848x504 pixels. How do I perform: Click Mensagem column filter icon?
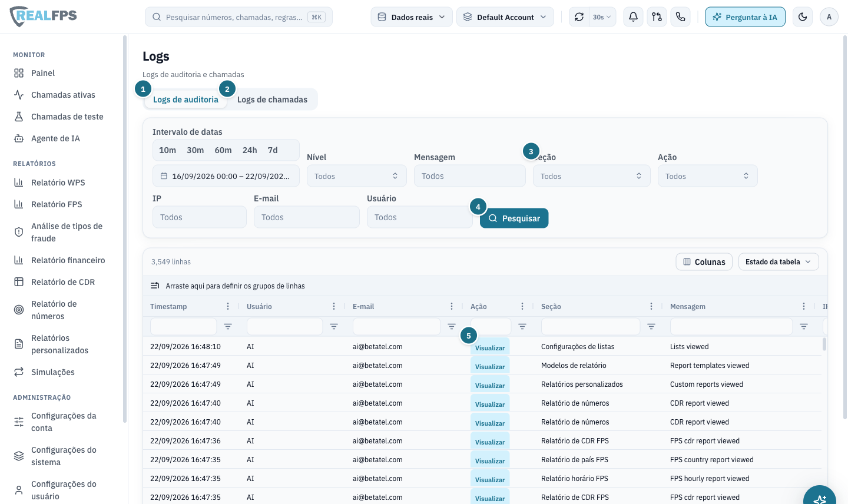(x=804, y=326)
